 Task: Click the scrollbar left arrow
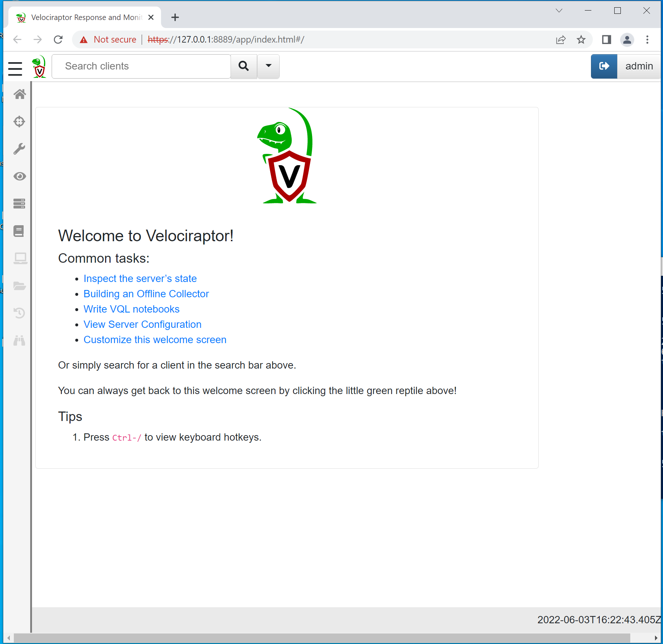(x=8, y=638)
